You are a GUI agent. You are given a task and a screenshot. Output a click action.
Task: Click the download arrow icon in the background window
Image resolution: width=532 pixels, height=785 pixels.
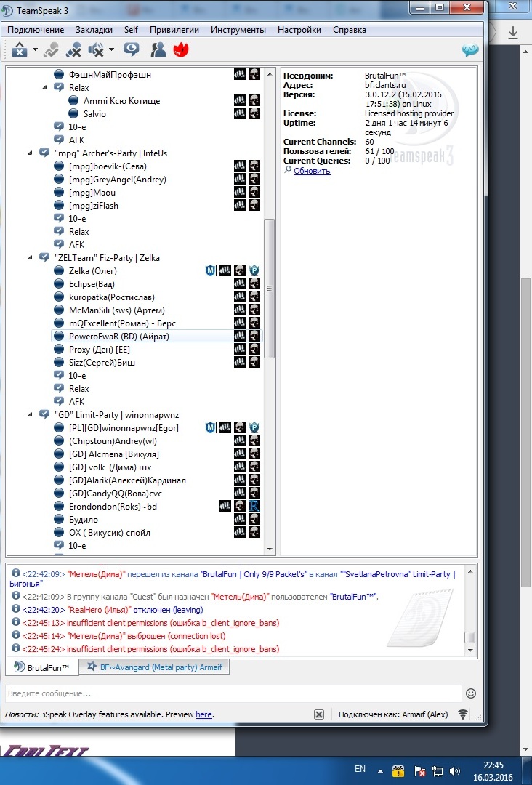(513, 33)
